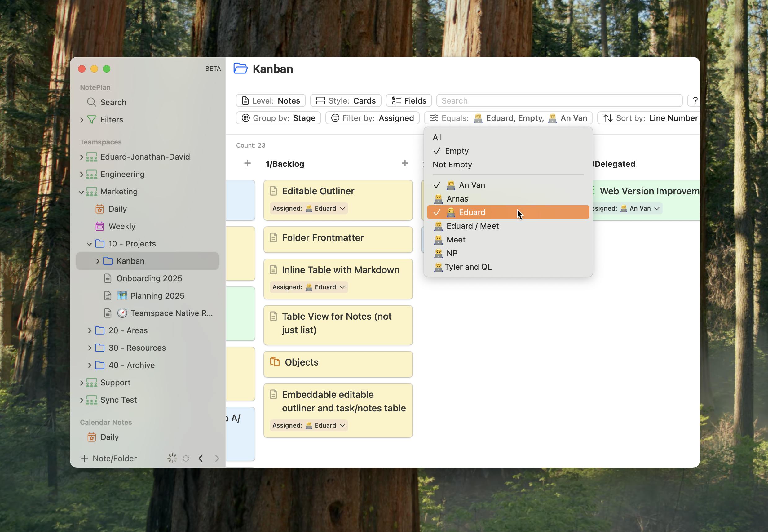The width and height of the screenshot is (768, 532).
Task: Click the Kanban toolbar Search field
Action: [559, 100]
